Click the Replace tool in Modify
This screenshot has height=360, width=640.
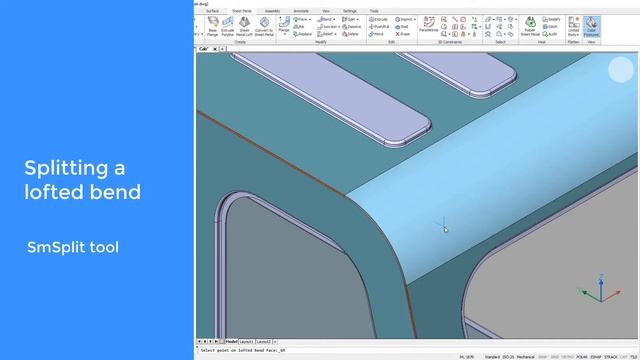click(302, 34)
